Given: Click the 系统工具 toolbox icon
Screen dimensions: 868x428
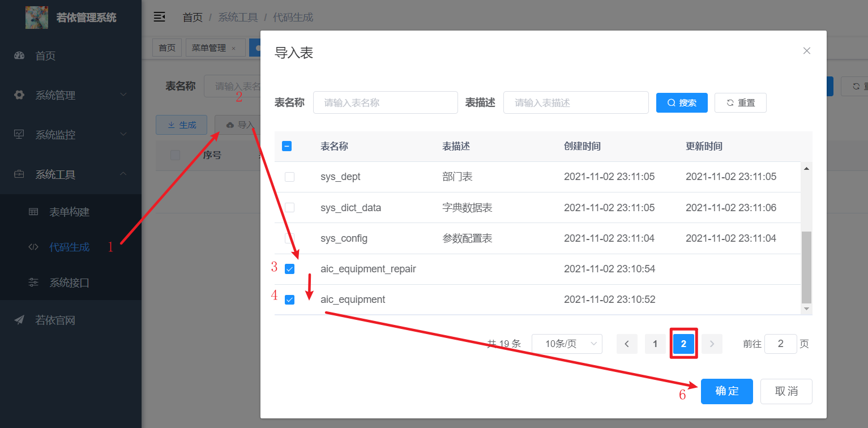Looking at the screenshot, I should [19, 174].
